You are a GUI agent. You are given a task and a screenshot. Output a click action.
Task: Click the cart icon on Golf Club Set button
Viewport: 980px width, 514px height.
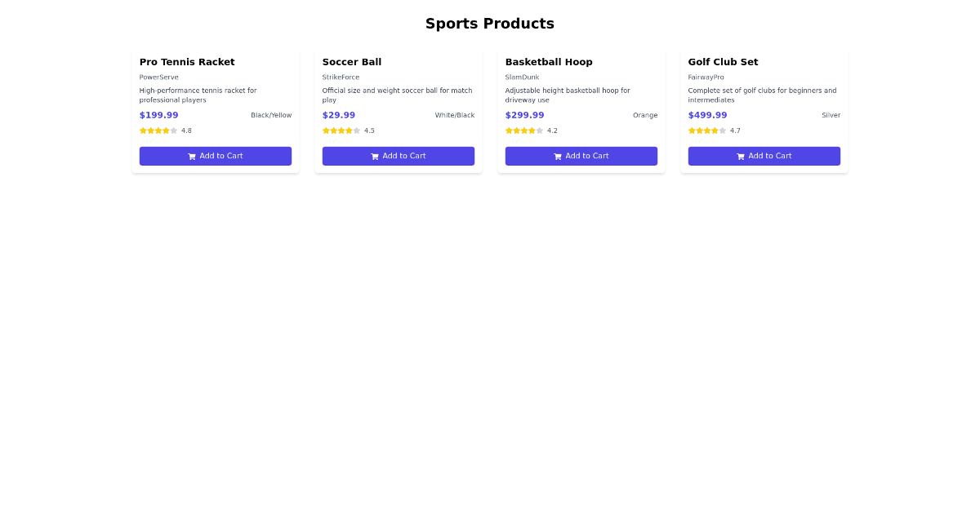(x=742, y=156)
